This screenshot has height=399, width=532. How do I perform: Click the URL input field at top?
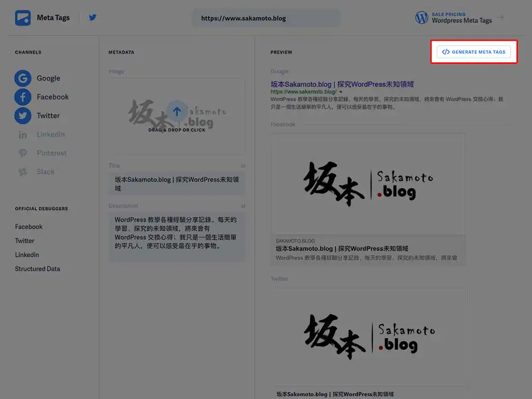[x=266, y=18]
